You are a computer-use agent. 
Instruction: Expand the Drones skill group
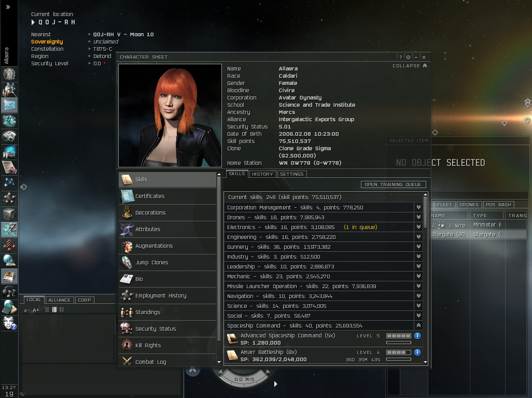(x=418, y=217)
